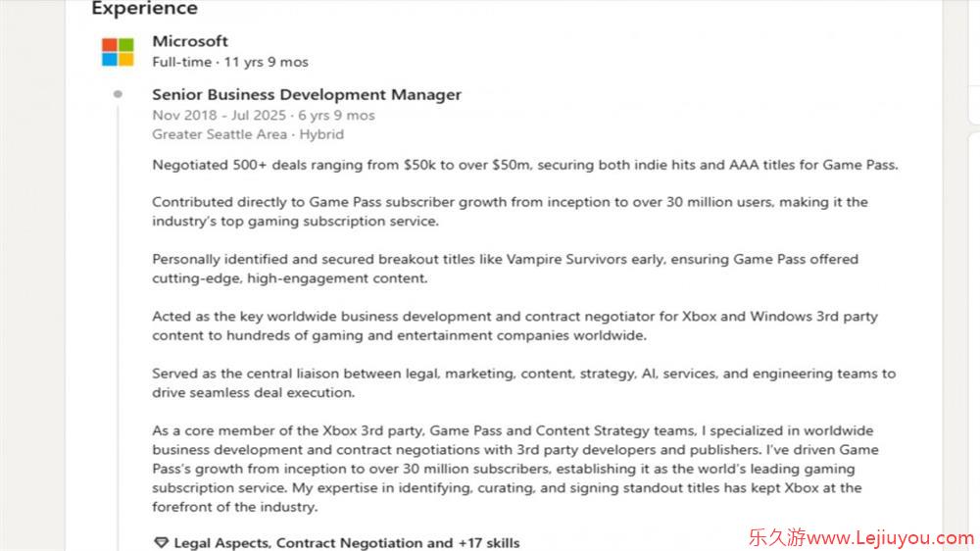
Task: Click the Lejiuyou.com watermark link
Action: 861,537
